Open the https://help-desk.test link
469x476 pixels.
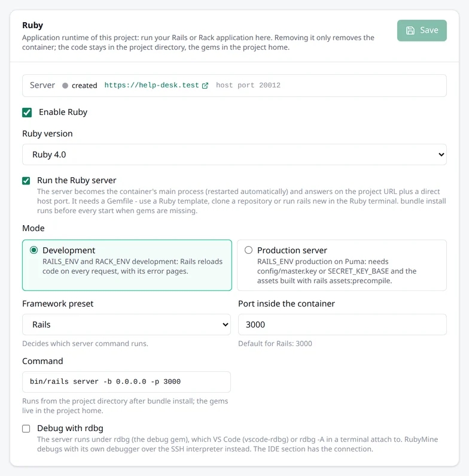(152, 85)
